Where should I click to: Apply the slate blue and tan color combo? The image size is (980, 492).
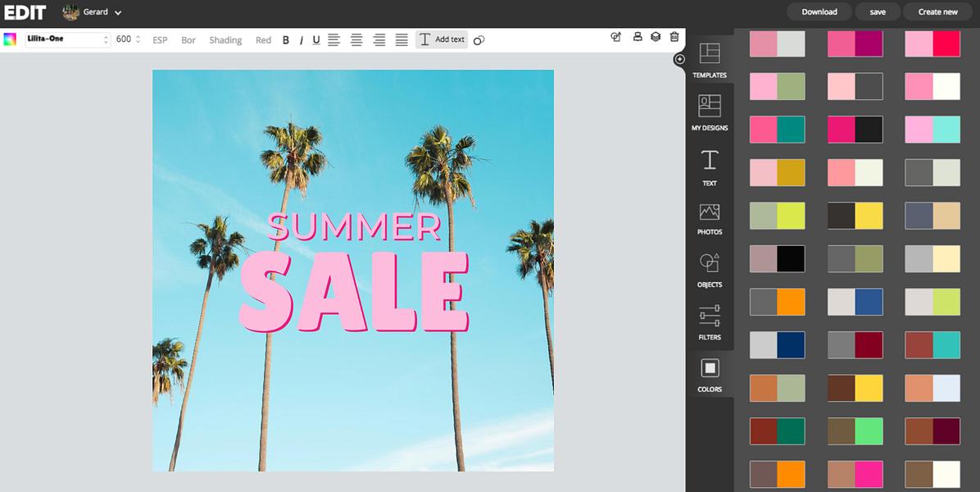[932, 216]
